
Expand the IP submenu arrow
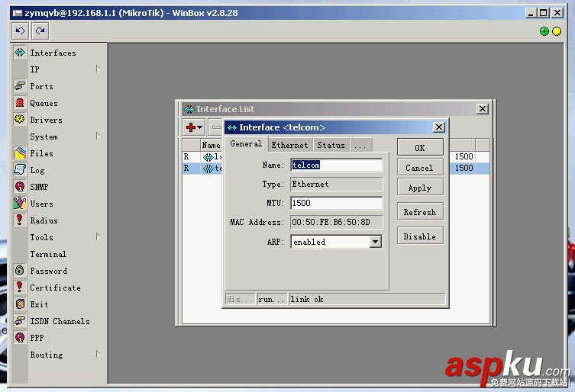tap(98, 69)
